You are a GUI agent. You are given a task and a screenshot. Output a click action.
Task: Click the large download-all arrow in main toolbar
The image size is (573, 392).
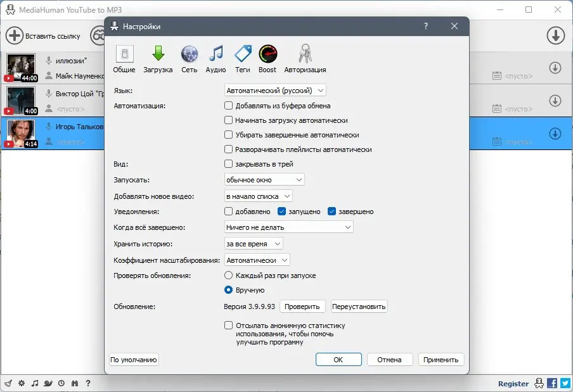(x=556, y=35)
